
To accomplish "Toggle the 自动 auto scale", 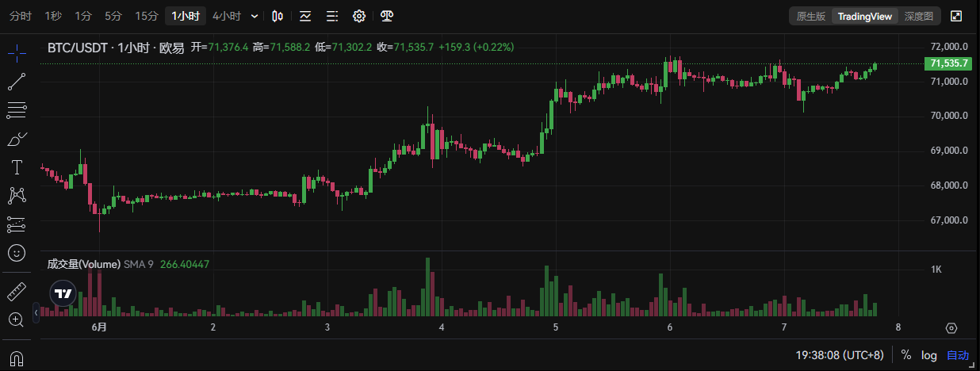I will (x=958, y=355).
